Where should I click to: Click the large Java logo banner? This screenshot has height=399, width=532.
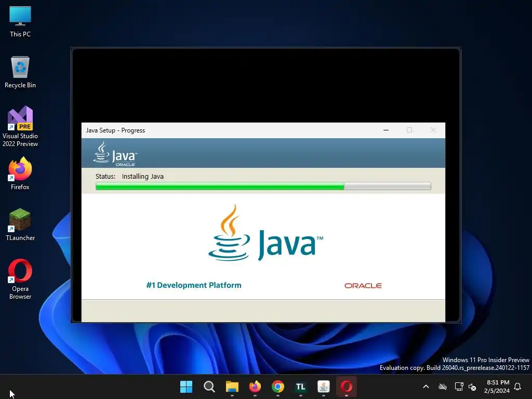point(265,233)
